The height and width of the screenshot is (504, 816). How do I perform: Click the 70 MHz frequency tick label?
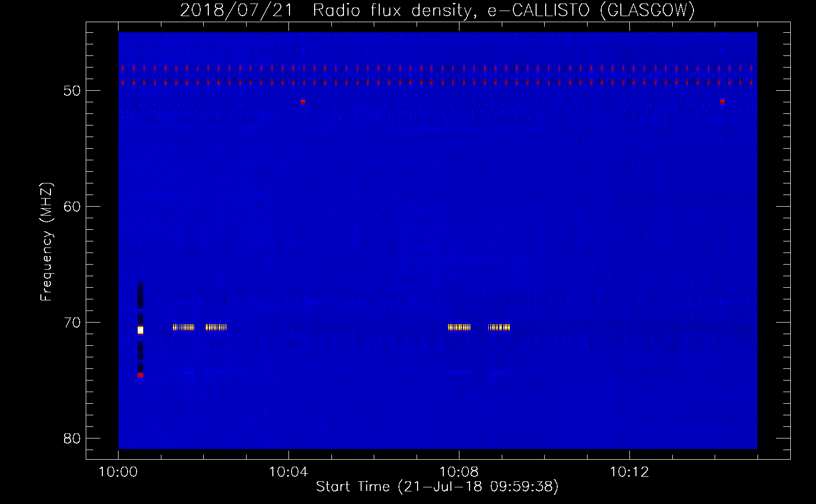pos(72,323)
